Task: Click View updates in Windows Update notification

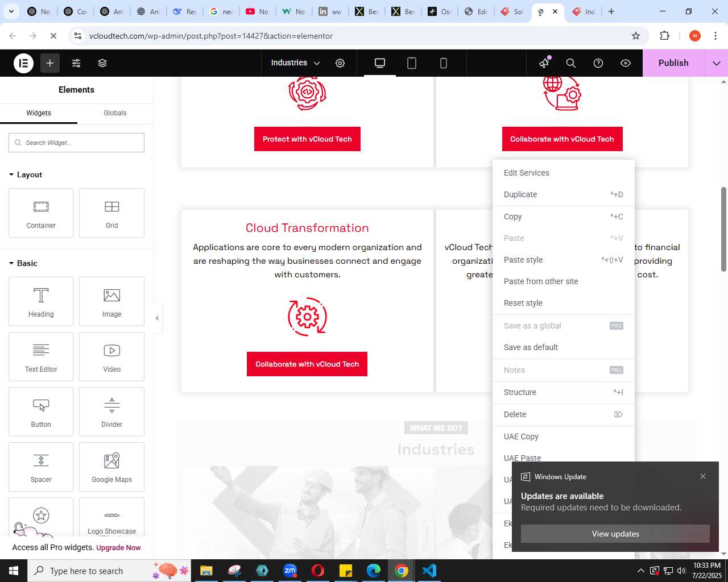Action: [x=615, y=534]
